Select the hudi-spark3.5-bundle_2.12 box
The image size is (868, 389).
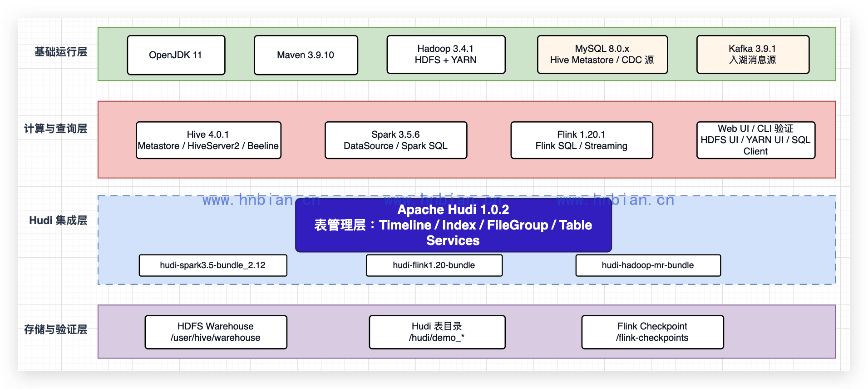coord(213,265)
